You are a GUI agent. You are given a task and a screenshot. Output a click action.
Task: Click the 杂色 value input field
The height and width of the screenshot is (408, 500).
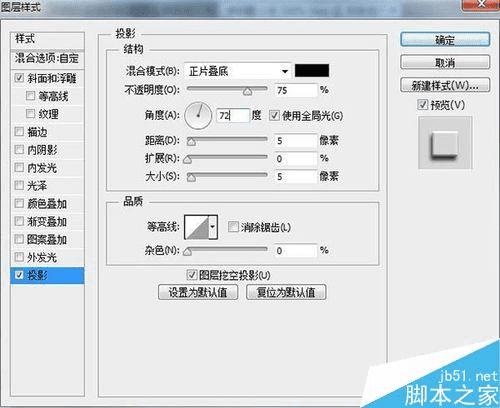click(296, 250)
